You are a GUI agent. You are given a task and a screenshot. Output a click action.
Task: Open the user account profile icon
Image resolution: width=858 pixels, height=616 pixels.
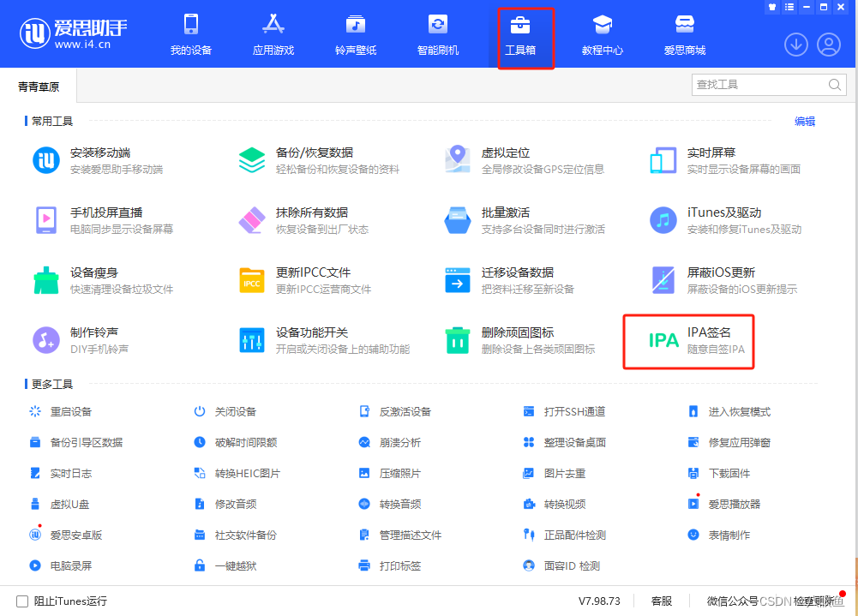829,45
